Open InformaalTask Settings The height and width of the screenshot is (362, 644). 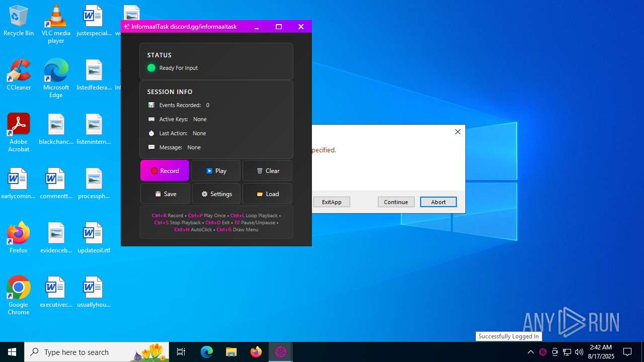(216, 194)
